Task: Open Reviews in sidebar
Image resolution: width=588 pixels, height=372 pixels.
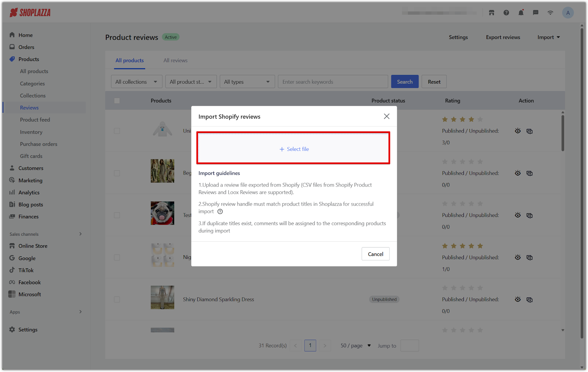Action: [44, 108]
